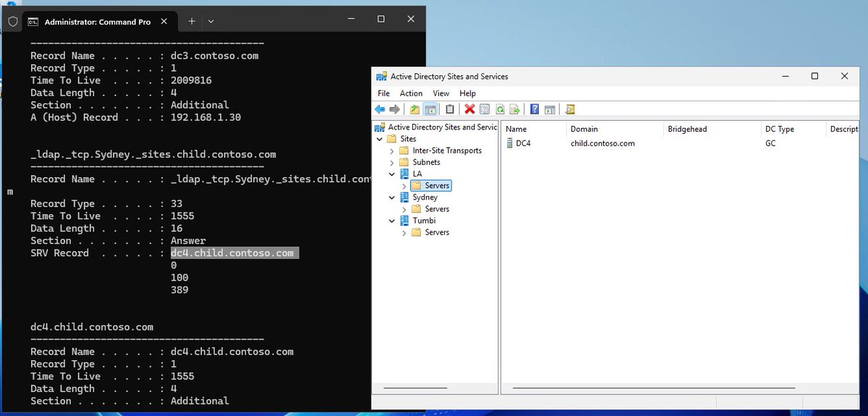Maximize the Command Prompt window
This screenshot has height=416, width=868.
coord(381,20)
